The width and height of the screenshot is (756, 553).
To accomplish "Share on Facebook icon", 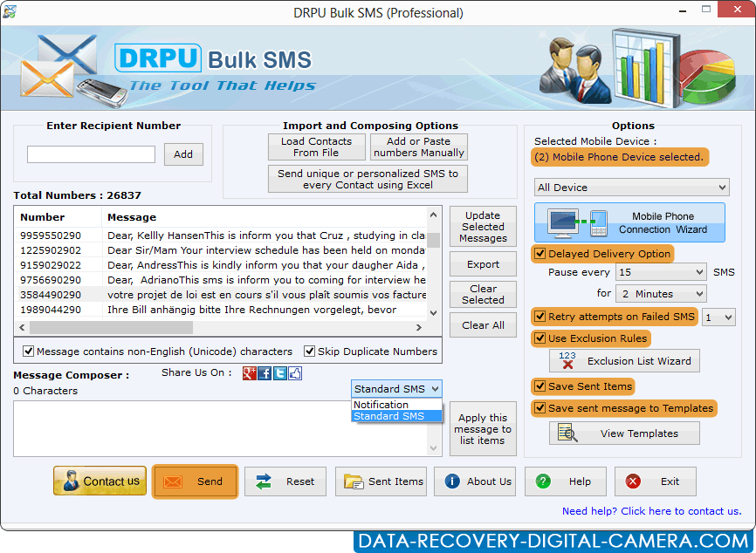I will pyautogui.click(x=265, y=373).
